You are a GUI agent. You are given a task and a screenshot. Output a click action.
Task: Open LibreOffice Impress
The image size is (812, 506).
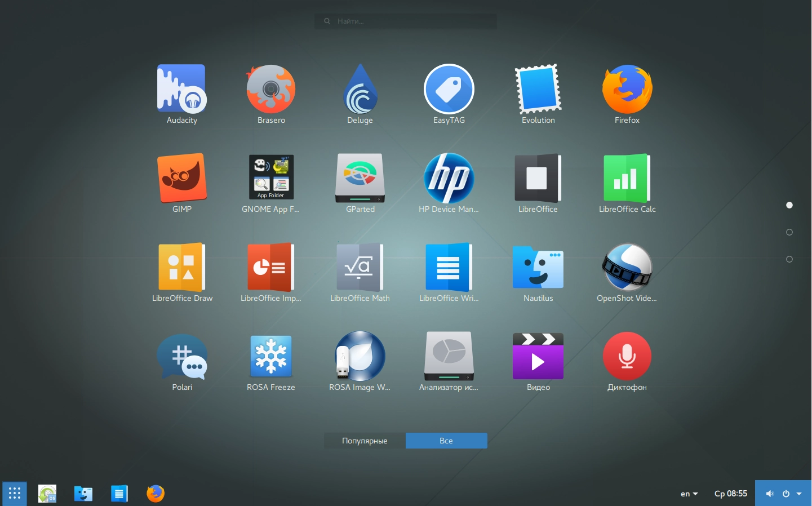271,267
